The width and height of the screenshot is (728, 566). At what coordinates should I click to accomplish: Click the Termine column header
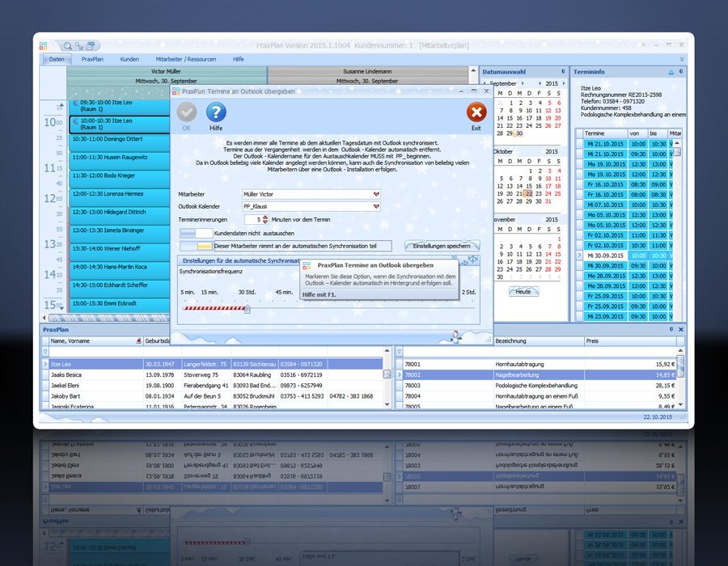pos(605,133)
